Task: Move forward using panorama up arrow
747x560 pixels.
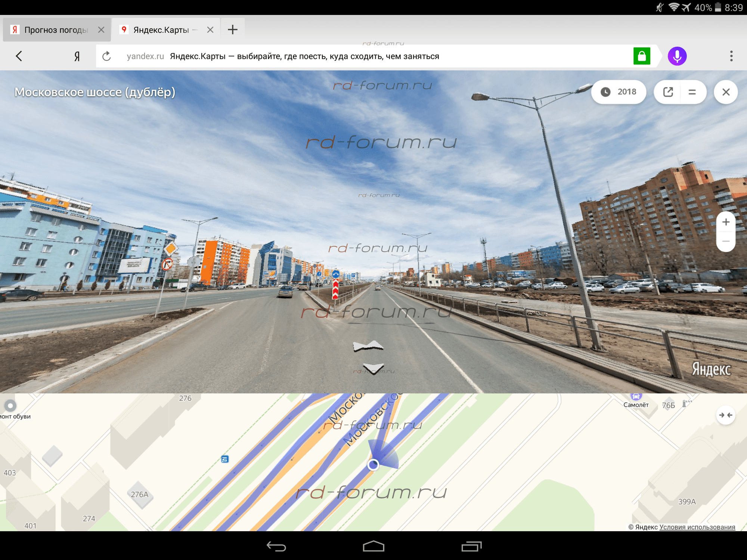Action: 368,346
